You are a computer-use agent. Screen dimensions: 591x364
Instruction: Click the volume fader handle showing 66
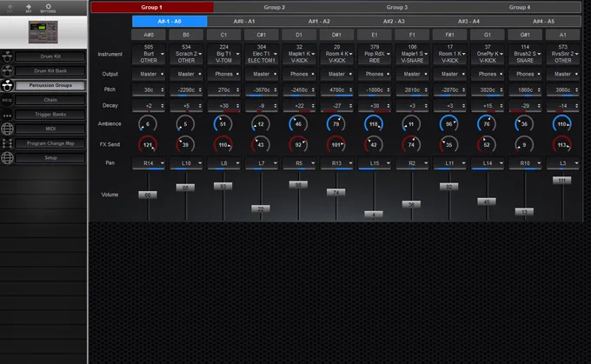click(148, 195)
